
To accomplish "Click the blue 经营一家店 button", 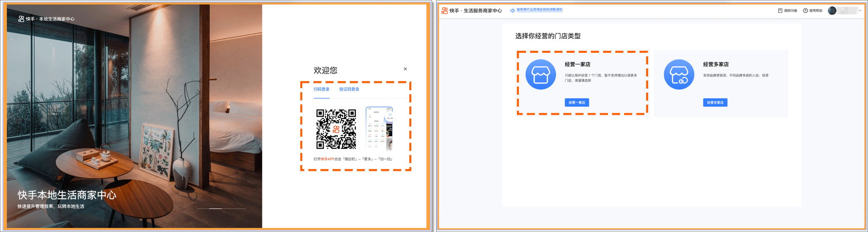I will click(577, 103).
